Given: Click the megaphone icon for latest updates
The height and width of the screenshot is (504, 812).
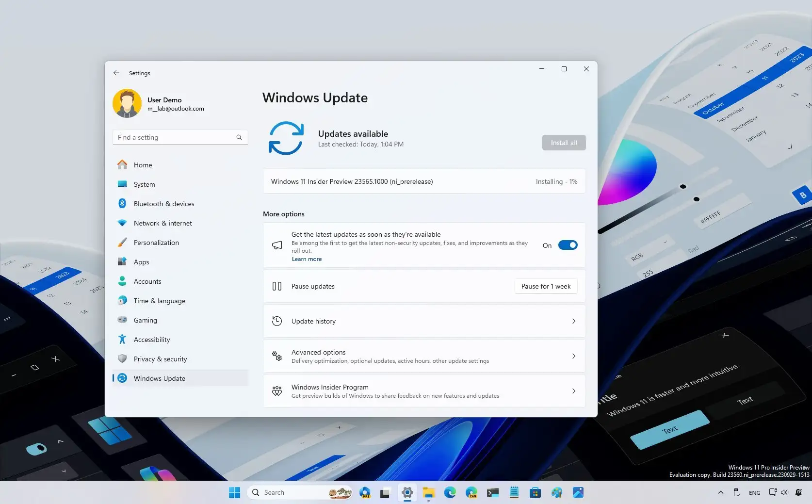Looking at the screenshot, I should [x=277, y=245].
